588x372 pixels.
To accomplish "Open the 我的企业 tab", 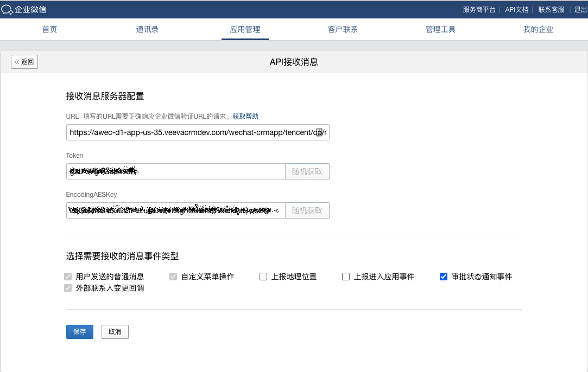I will click(x=538, y=29).
